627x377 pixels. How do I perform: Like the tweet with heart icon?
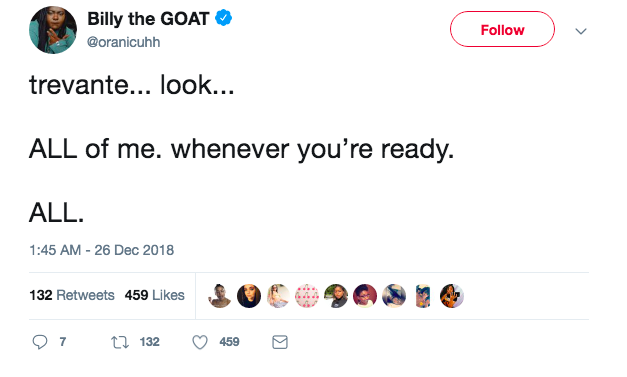tap(200, 342)
